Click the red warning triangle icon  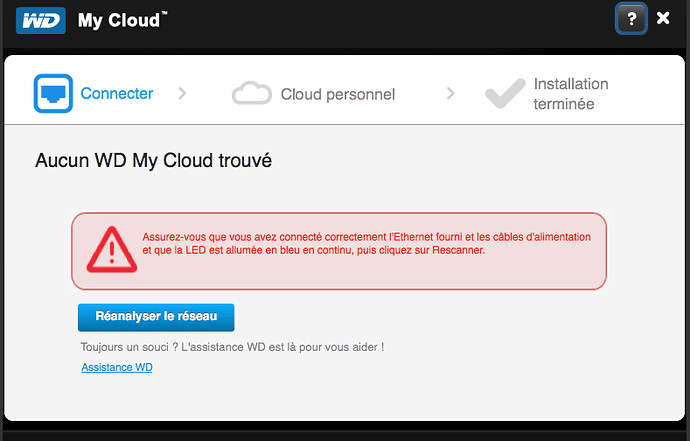(x=109, y=250)
